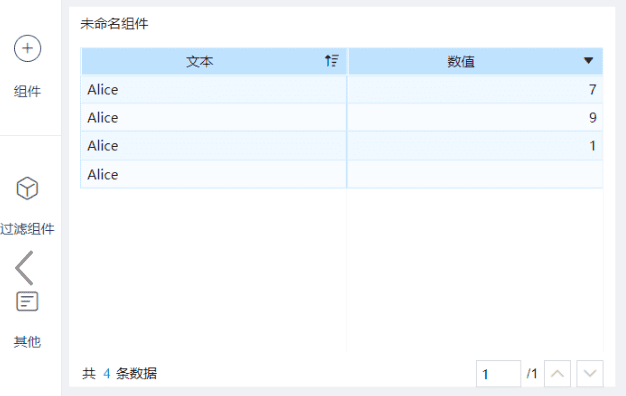Click the value cell showing 7
626x396 pixels.
(x=475, y=89)
